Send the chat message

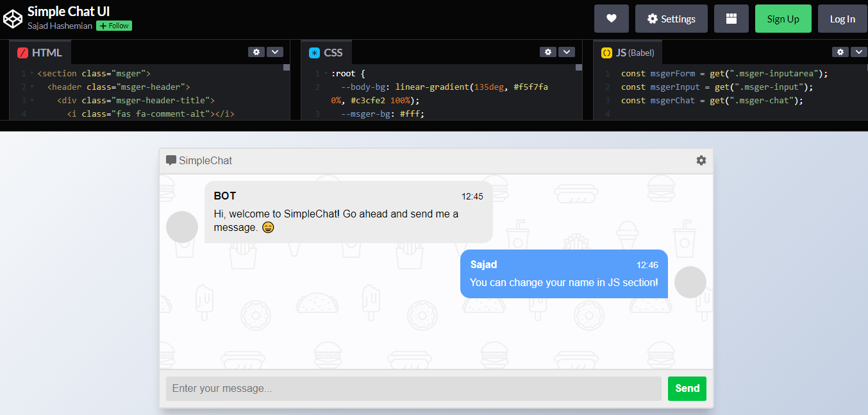click(687, 388)
